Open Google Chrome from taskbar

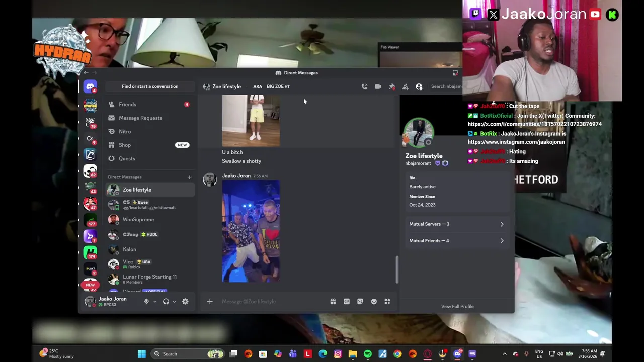397,354
